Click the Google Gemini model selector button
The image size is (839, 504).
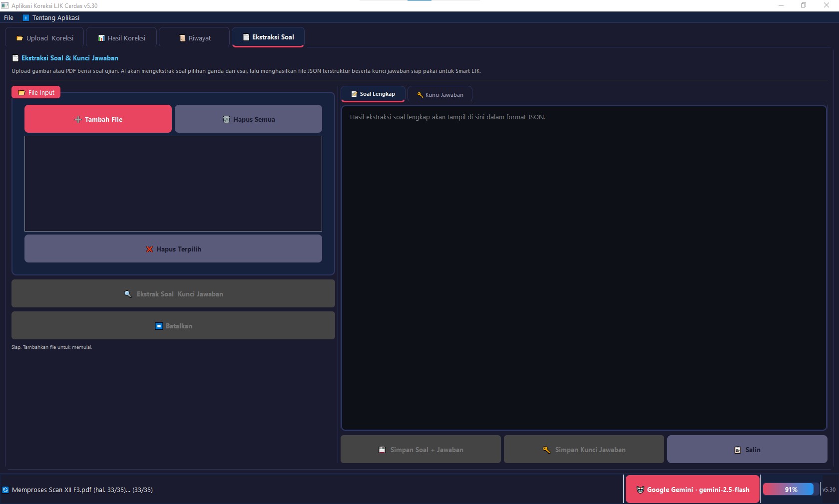coord(692,490)
